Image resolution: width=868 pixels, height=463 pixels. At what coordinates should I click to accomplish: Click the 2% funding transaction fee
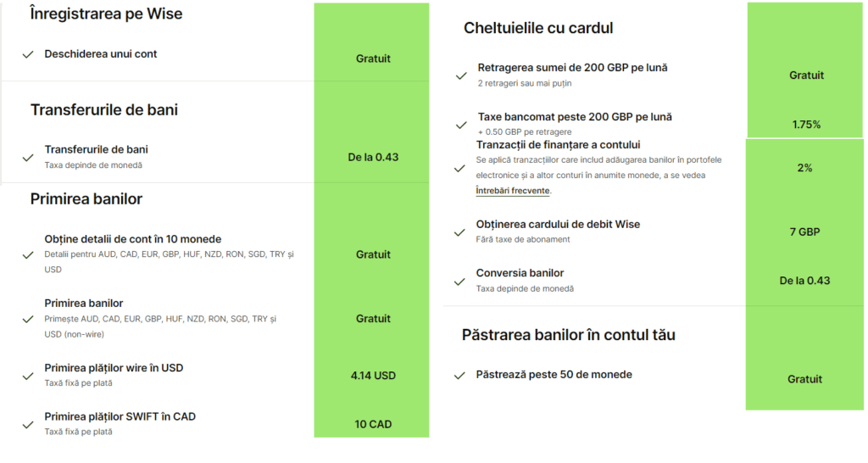click(x=804, y=168)
